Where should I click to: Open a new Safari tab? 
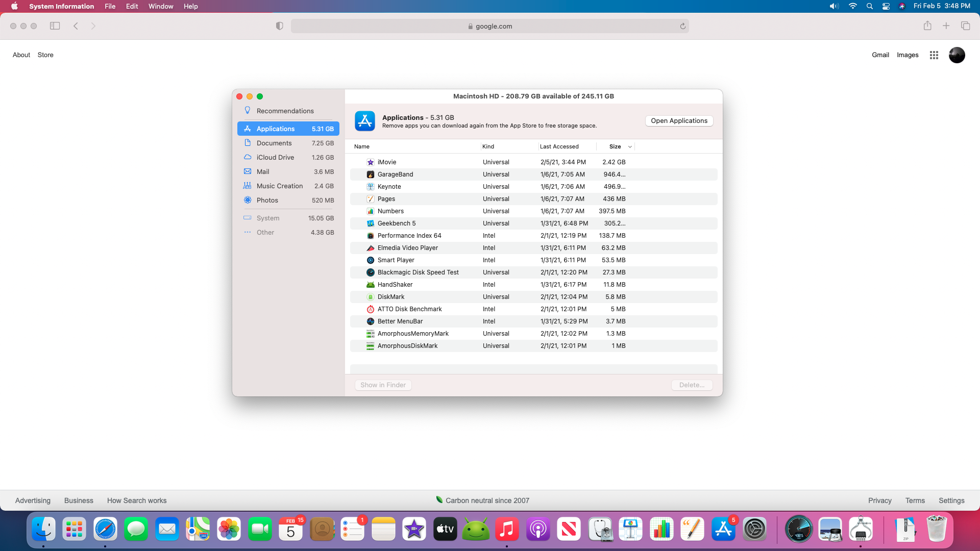coord(946,26)
